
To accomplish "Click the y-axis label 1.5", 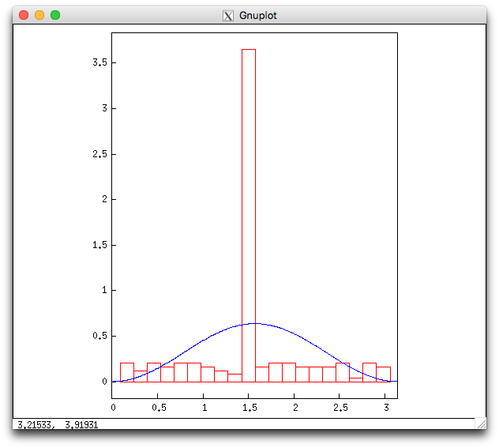I will click(100, 245).
